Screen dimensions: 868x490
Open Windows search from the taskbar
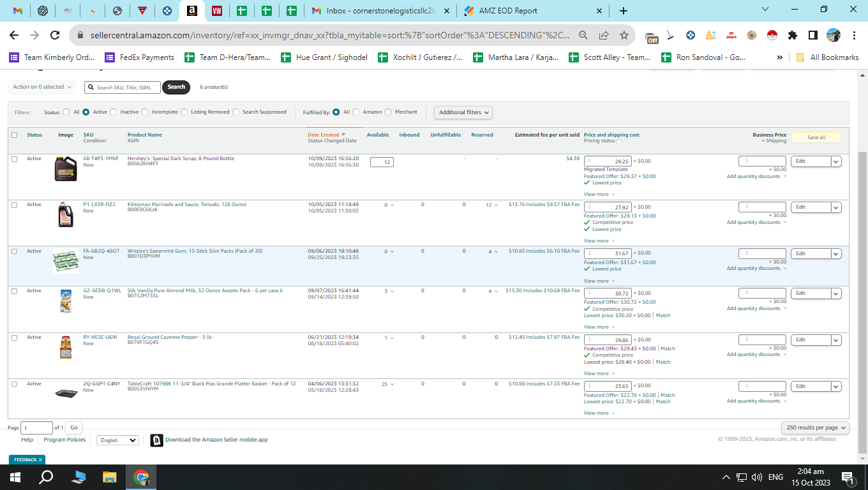[x=47, y=477]
